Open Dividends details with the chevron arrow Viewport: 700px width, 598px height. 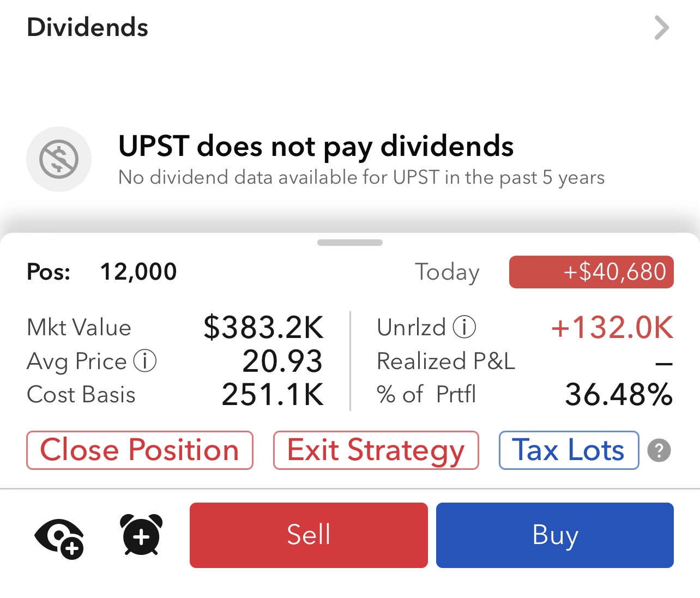pyautogui.click(x=661, y=28)
